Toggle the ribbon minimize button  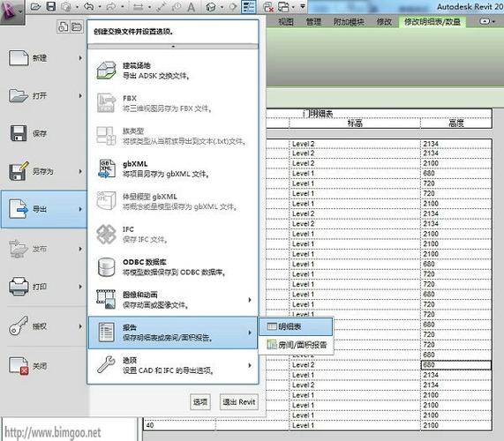(484, 21)
